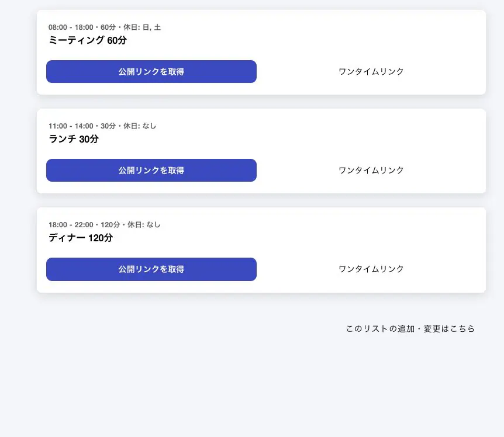
Task: Click the 18:00 - 22:00 time range
Action: 70,225
